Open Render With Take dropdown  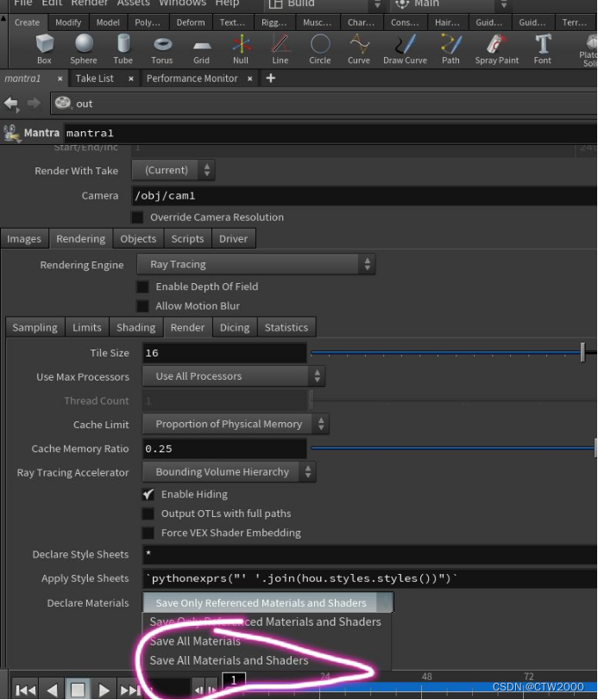point(173,170)
